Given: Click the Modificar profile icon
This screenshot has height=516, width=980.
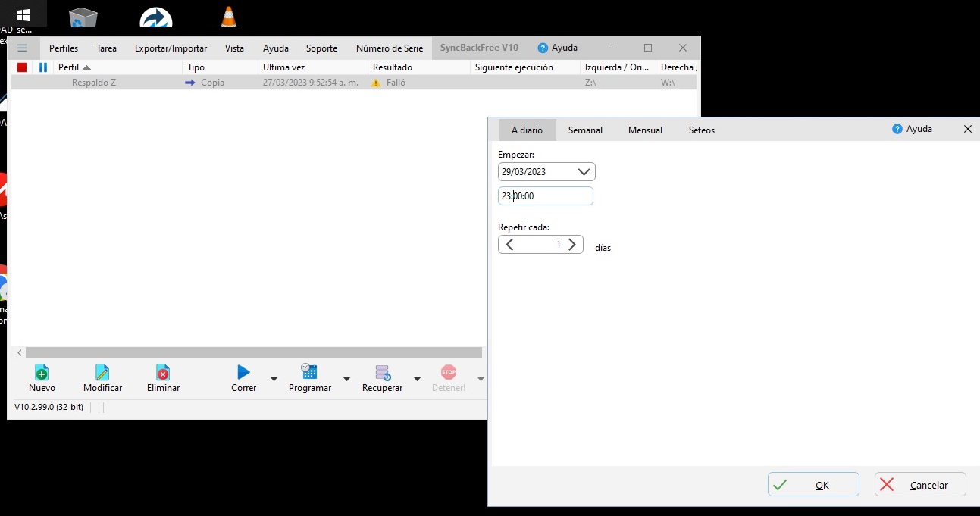Looking at the screenshot, I should 102,373.
